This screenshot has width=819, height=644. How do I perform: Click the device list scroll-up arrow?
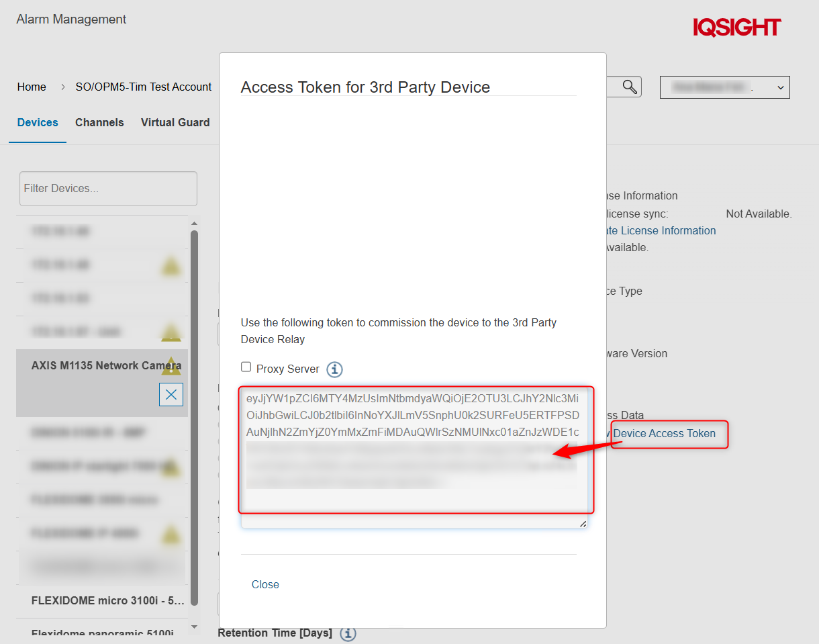[194, 224]
